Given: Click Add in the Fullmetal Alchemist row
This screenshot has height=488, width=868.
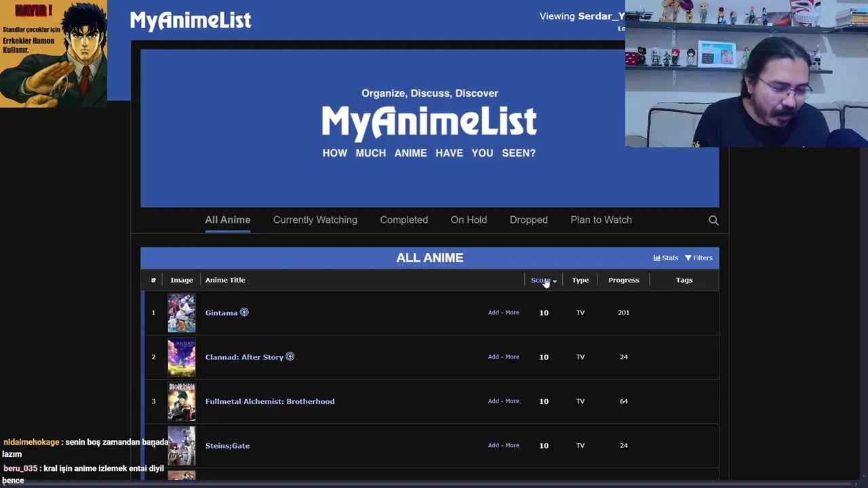Looking at the screenshot, I should click(x=493, y=401).
